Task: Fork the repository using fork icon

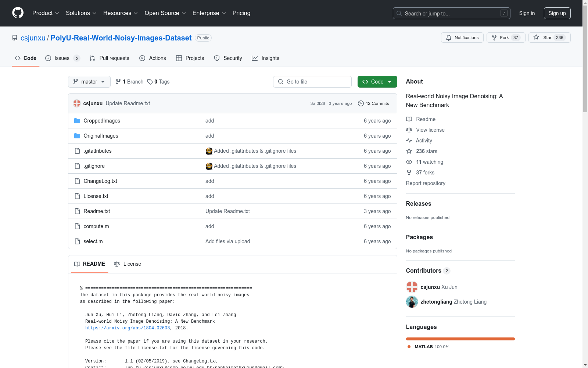Action: pos(494,38)
